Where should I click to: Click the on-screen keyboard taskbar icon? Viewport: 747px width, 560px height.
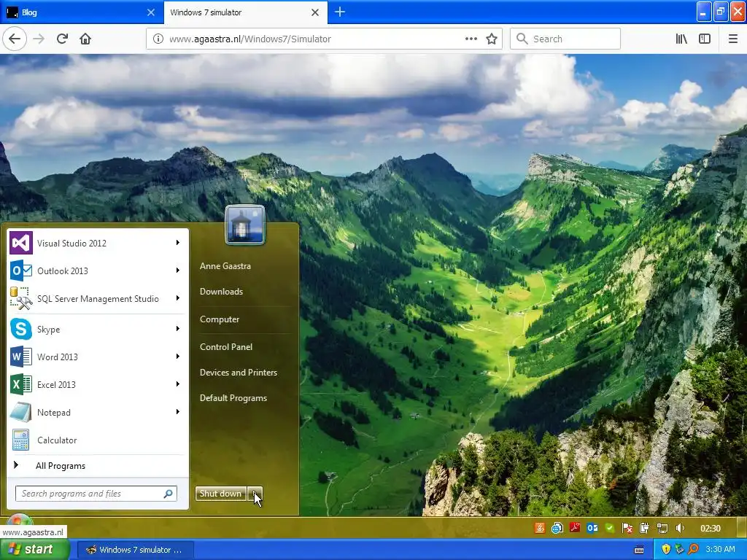[x=639, y=550]
